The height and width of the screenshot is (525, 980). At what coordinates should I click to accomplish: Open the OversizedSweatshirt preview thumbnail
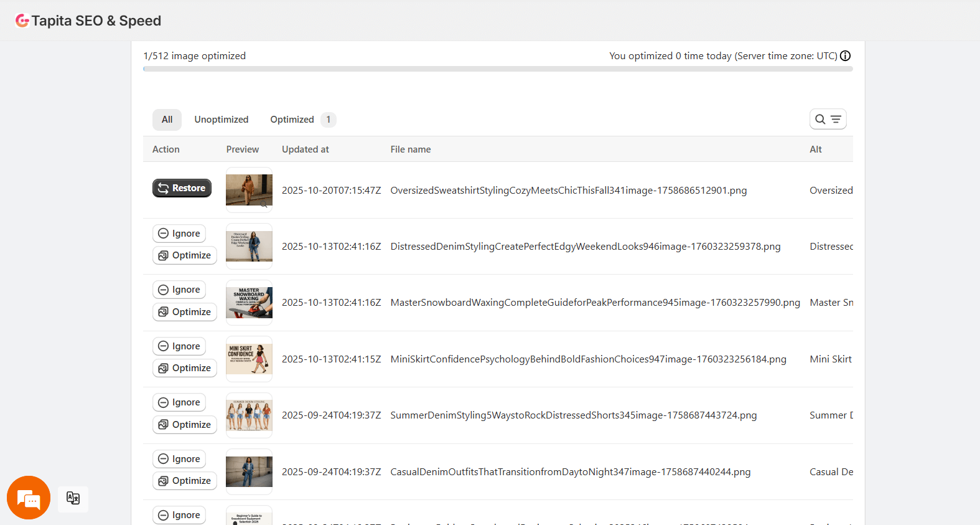click(x=249, y=190)
